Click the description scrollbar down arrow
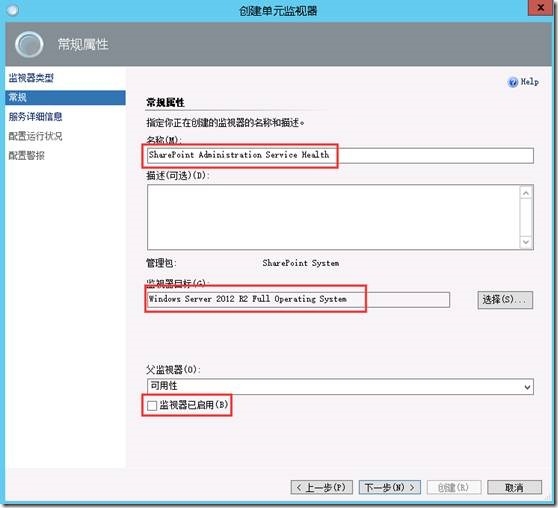This screenshot has height=508, width=558. (x=526, y=242)
